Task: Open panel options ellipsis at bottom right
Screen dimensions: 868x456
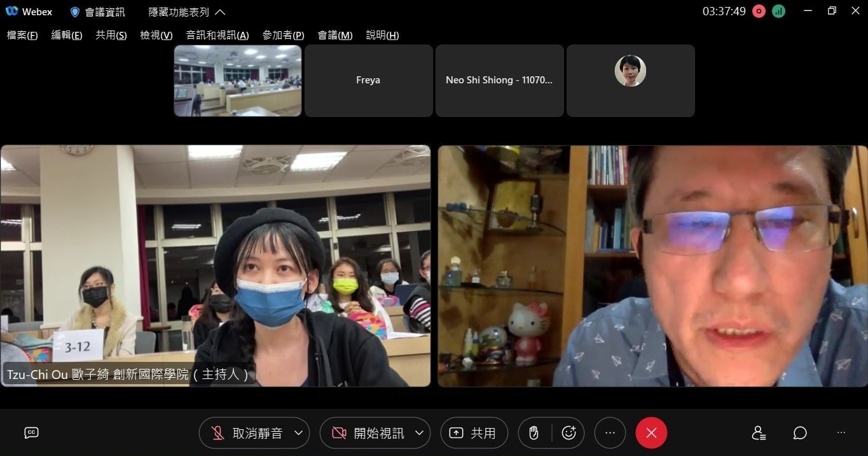Action: tap(841, 433)
